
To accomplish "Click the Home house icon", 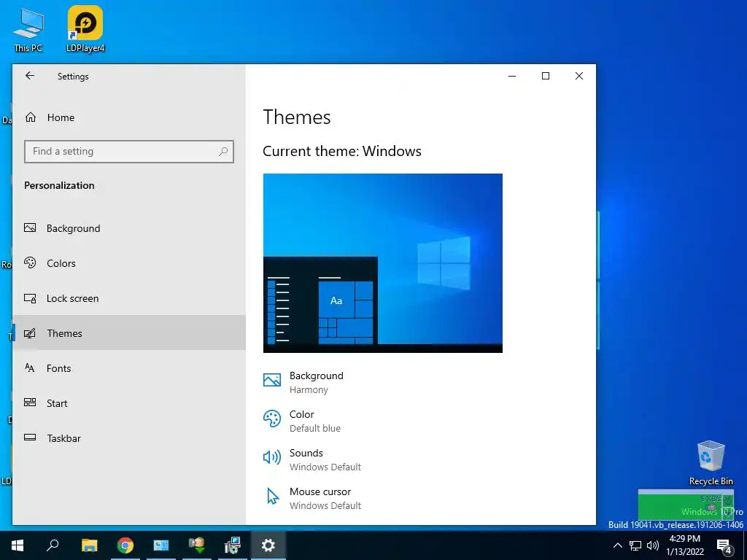I will [31, 117].
